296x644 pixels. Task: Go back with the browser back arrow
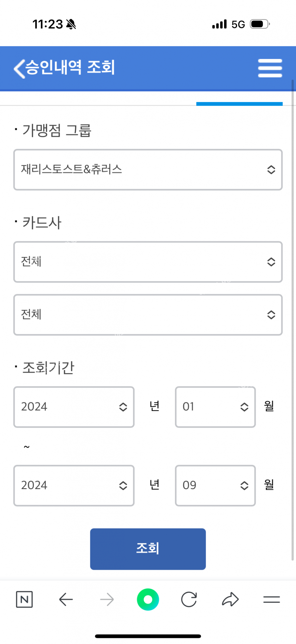tap(66, 599)
